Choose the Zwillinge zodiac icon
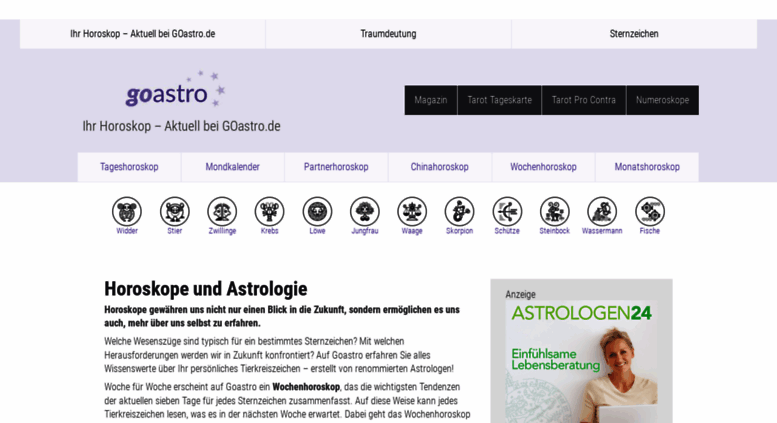The height and width of the screenshot is (423, 777). point(222,212)
